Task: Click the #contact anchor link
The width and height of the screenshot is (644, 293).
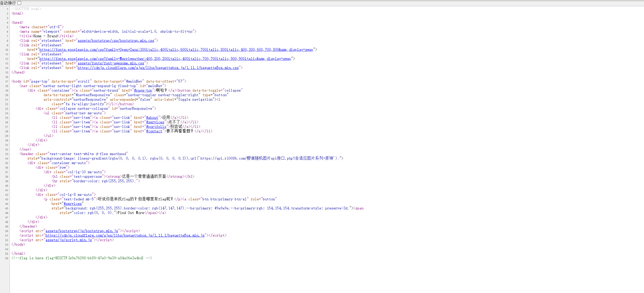Action: click(154, 131)
